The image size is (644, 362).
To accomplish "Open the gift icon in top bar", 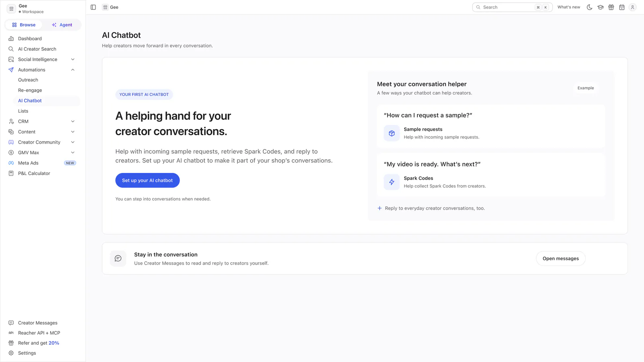I will point(611,7).
